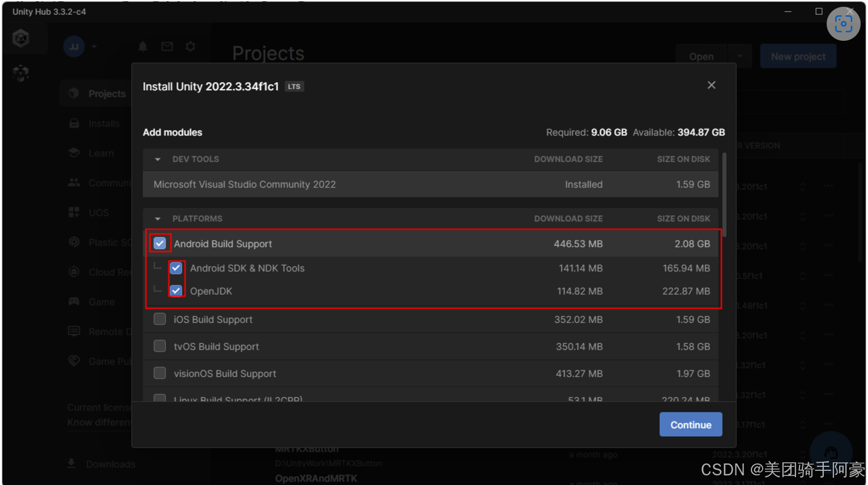Collapse the DEV TOOLS section

click(158, 159)
